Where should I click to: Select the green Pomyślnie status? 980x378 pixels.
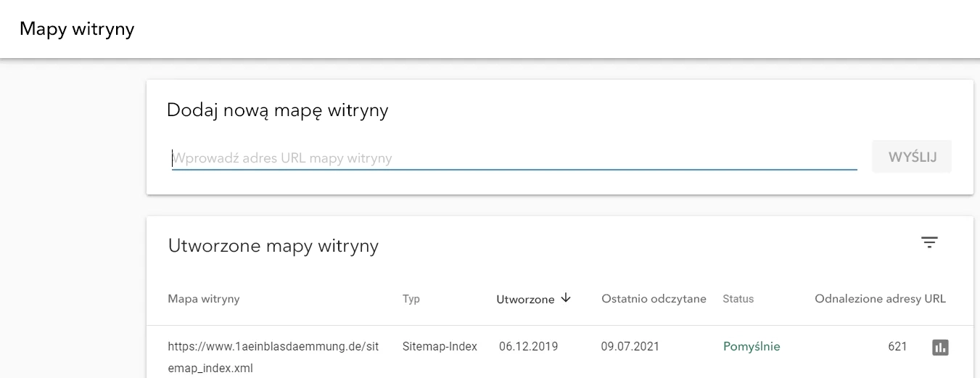(752, 347)
